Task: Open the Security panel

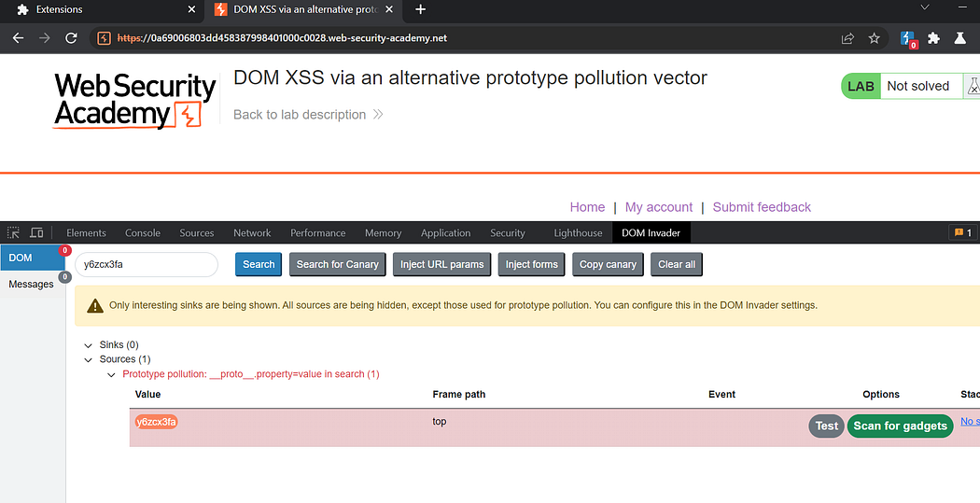Action: coord(508,232)
